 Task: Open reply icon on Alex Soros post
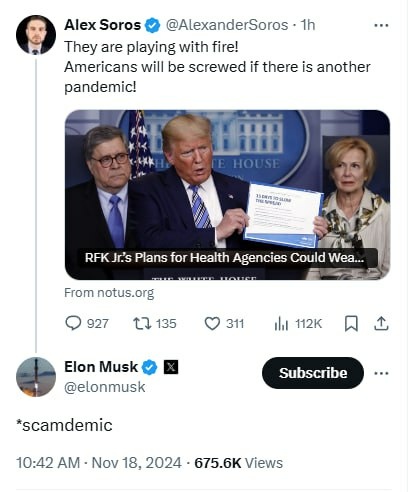[x=73, y=323]
